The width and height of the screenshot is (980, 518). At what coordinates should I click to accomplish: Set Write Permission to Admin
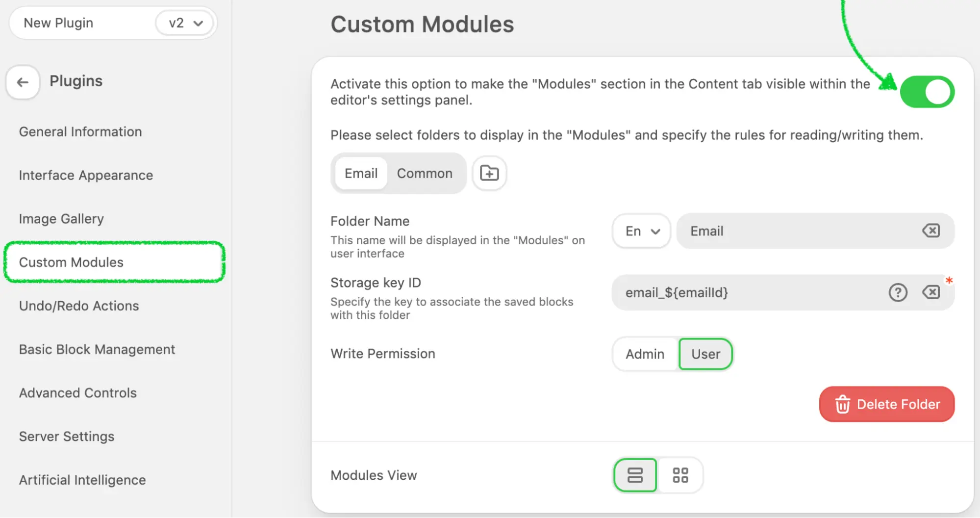point(645,354)
